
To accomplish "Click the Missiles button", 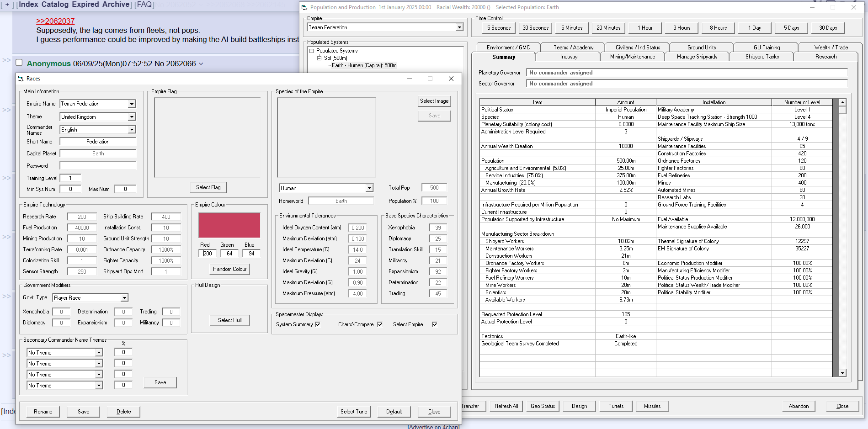I will click(x=652, y=406).
